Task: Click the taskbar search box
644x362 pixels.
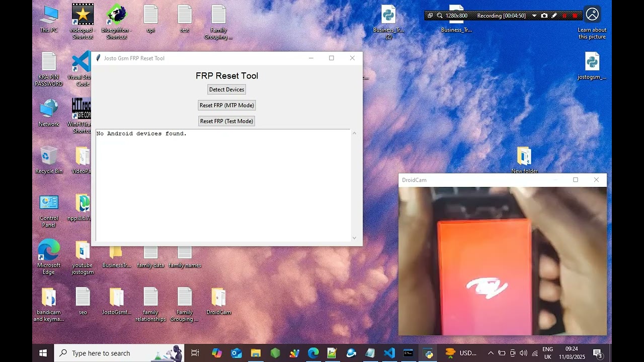Action: pos(119,353)
